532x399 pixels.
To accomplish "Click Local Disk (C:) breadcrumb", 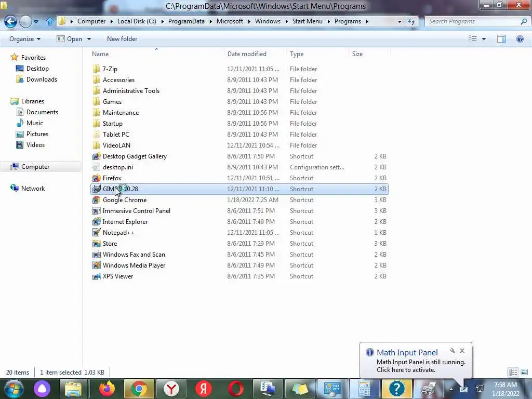I will point(137,21).
